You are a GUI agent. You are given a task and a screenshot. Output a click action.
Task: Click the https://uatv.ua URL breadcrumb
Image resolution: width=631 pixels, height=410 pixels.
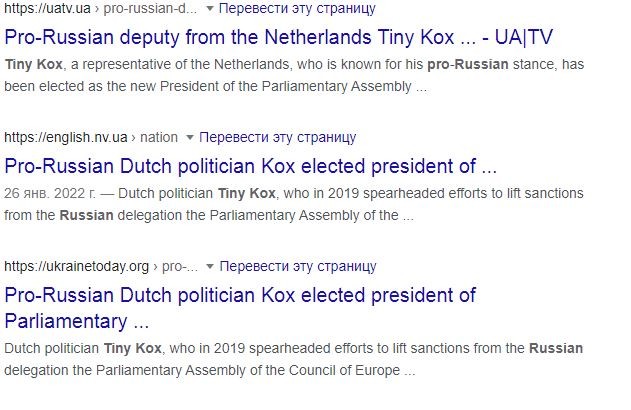click(47, 8)
